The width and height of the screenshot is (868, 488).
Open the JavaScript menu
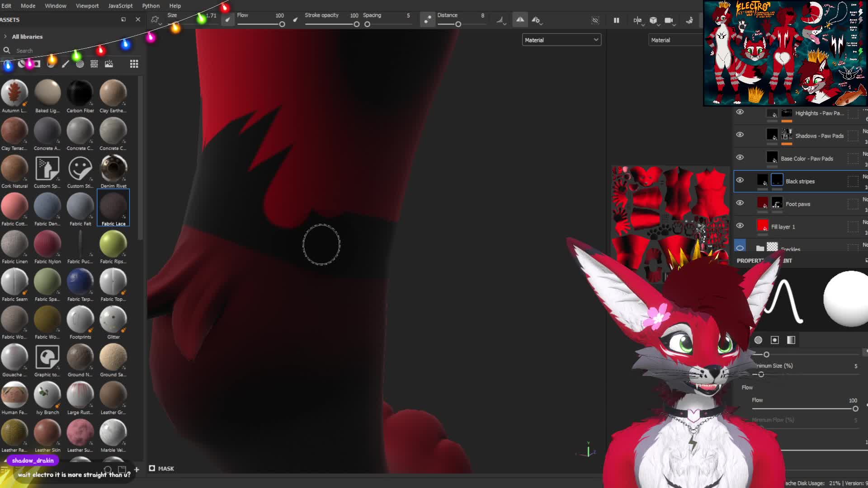click(x=120, y=6)
